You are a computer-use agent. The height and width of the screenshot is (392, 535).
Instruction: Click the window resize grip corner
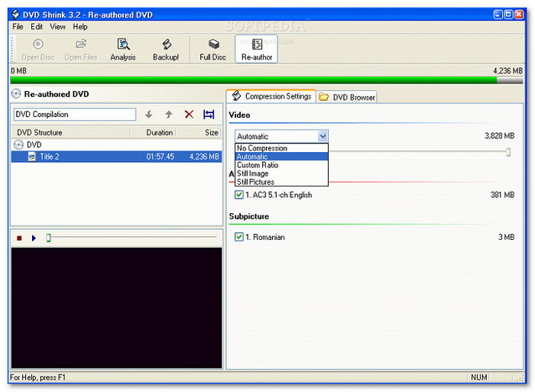(x=520, y=377)
